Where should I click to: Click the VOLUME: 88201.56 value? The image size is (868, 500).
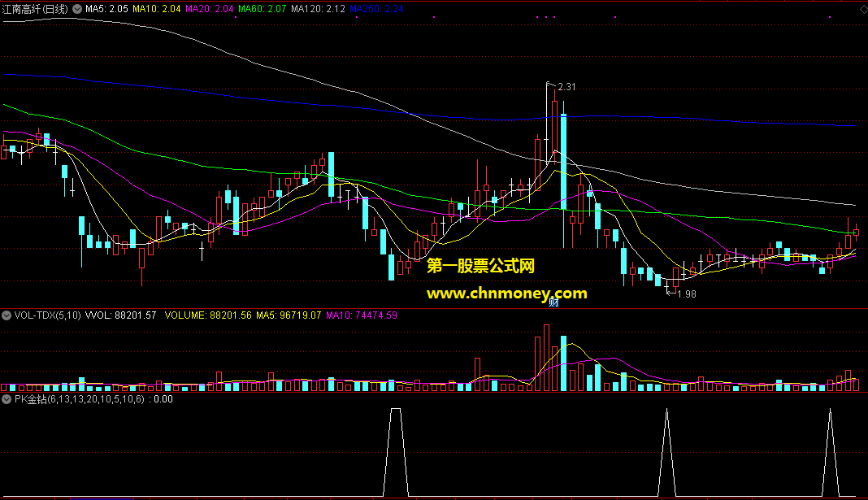coord(208,315)
